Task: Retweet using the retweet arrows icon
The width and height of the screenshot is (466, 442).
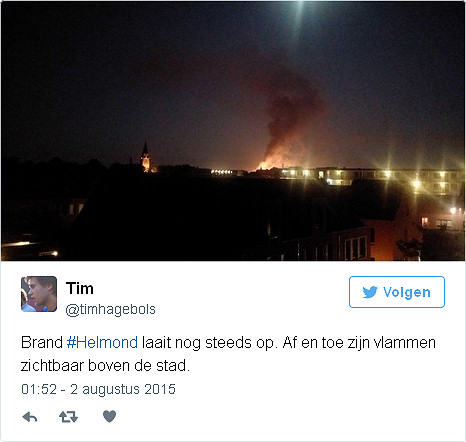Action: tap(68, 417)
